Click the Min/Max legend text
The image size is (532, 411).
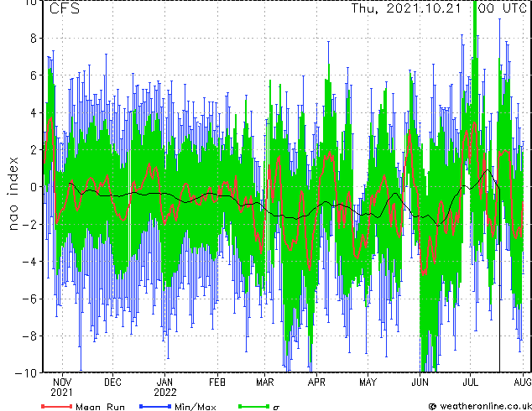196,407
